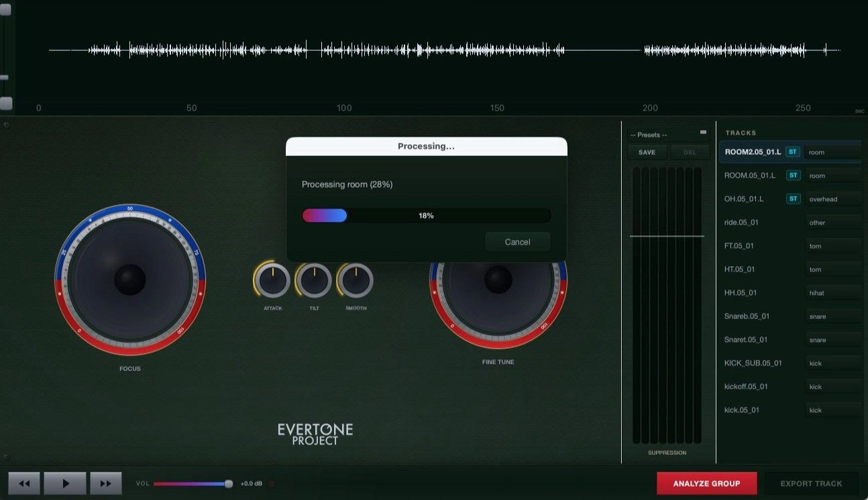Click the middle handle of the waveform zoom slider
The width and height of the screenshot is (868, 500).
tap(4, 78)
